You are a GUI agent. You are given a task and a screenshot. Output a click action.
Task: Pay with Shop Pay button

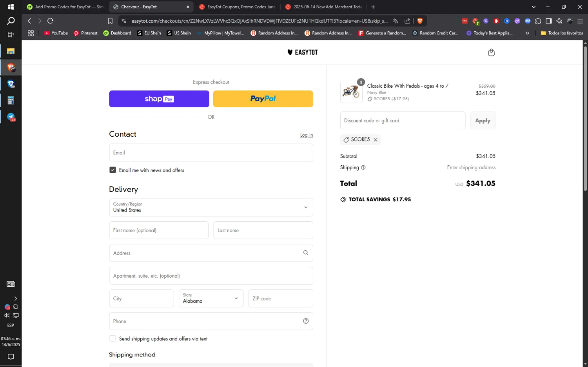click(159, 99)
